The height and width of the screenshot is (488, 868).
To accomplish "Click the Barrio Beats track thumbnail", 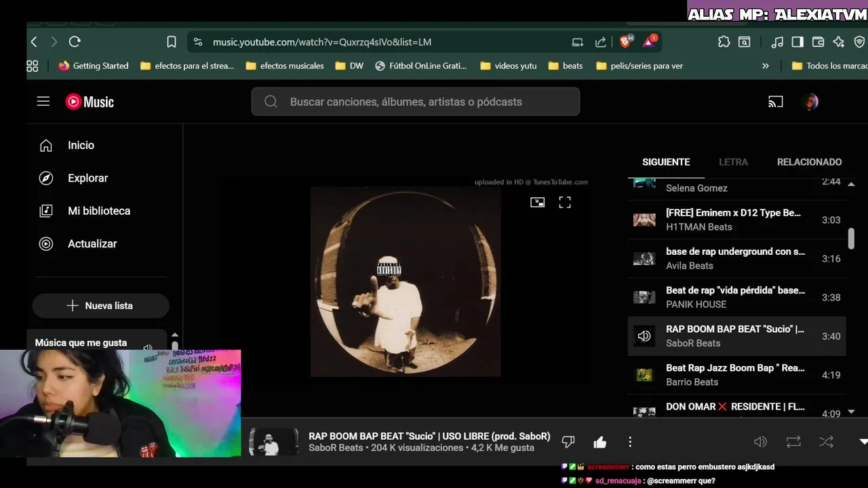I will [644, 375].
